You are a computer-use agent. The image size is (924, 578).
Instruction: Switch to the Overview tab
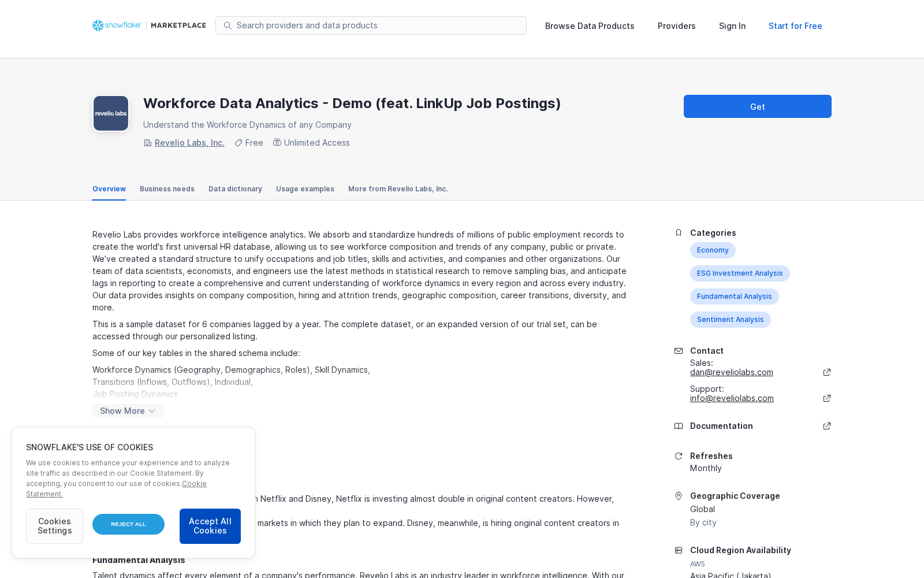pos(109,189)
